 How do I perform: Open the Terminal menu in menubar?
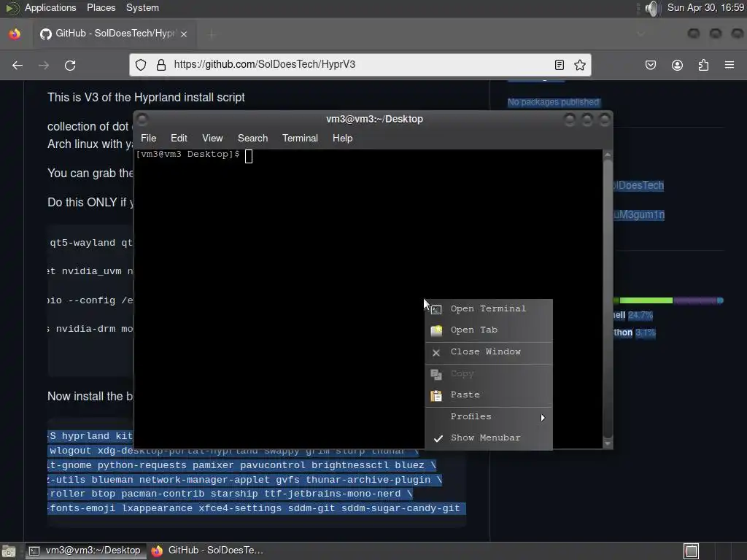[x=300, y=138]
